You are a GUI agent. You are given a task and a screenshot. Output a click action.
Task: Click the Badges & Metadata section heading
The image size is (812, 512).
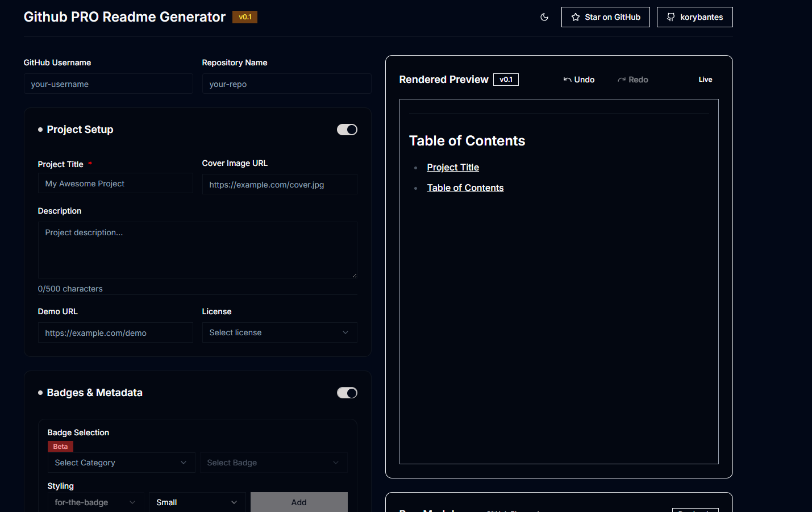(95, 393)
